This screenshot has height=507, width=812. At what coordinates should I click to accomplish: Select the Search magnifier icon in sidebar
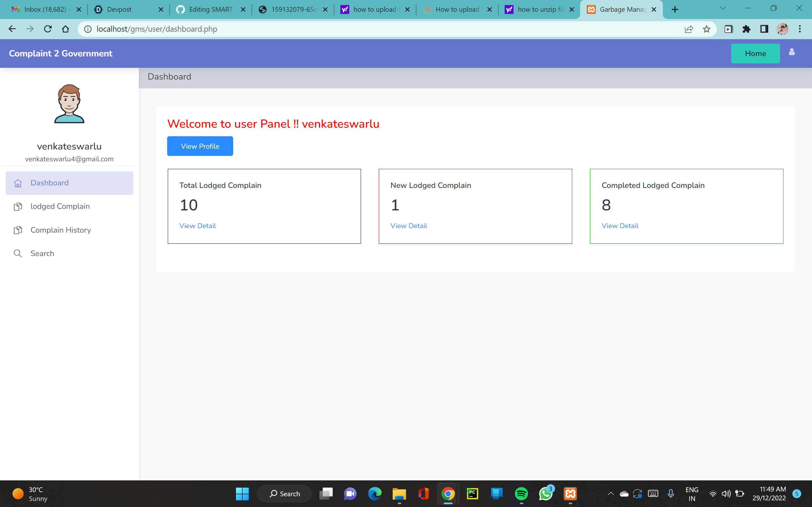18,253
